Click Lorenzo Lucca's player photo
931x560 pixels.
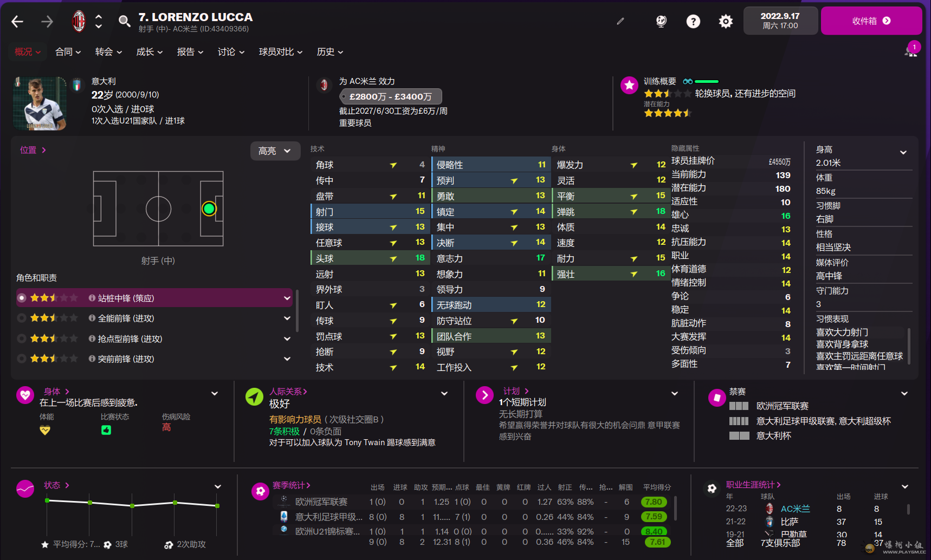pyautogui.click(x=40, y=103)
